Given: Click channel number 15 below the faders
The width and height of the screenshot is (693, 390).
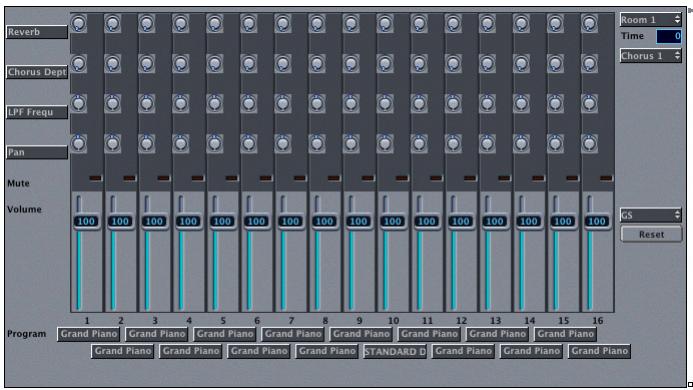Looking at the screenshot, I should pyautogui.click(x=564, y=321).
